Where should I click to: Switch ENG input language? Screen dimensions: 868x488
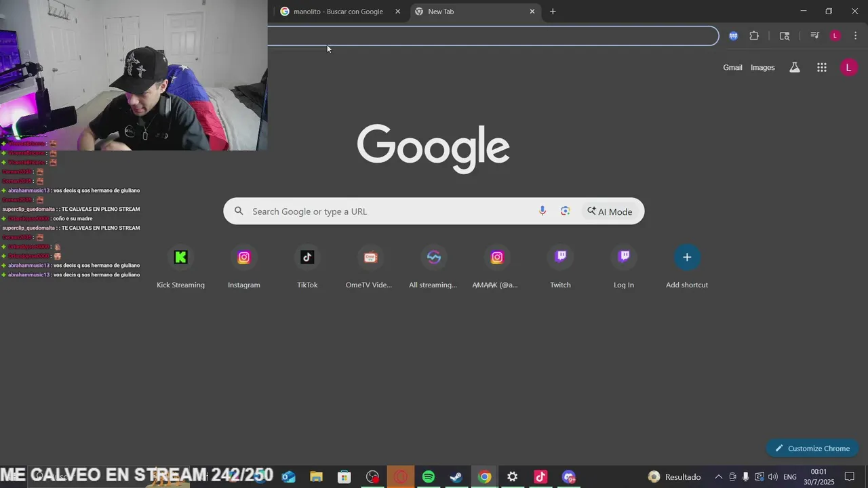coord(790,477)
